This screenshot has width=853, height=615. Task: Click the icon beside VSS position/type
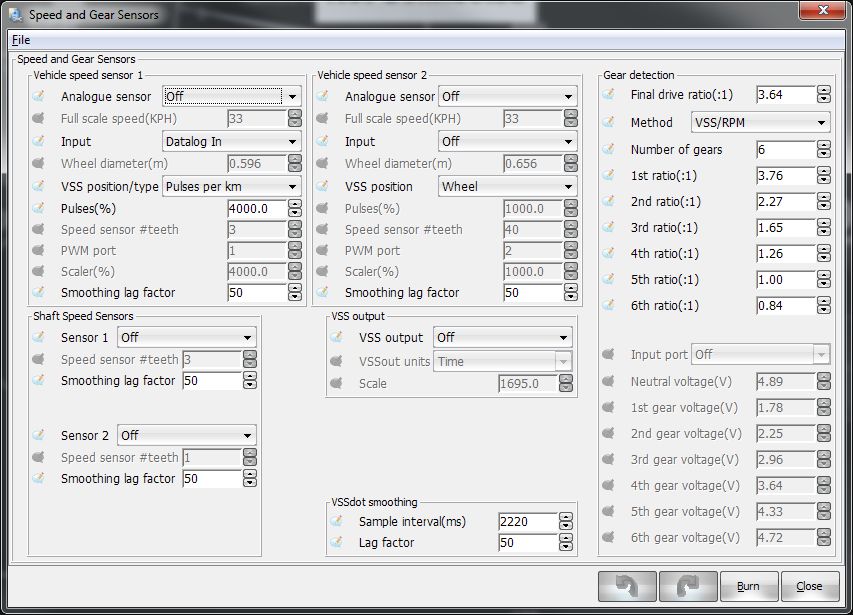click(x=39, y=186)
